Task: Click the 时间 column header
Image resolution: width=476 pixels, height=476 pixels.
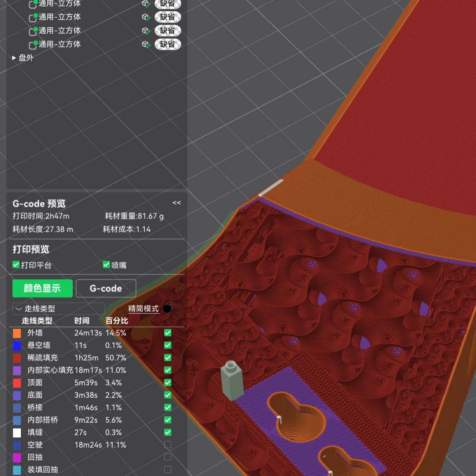Action: point(82,321)
